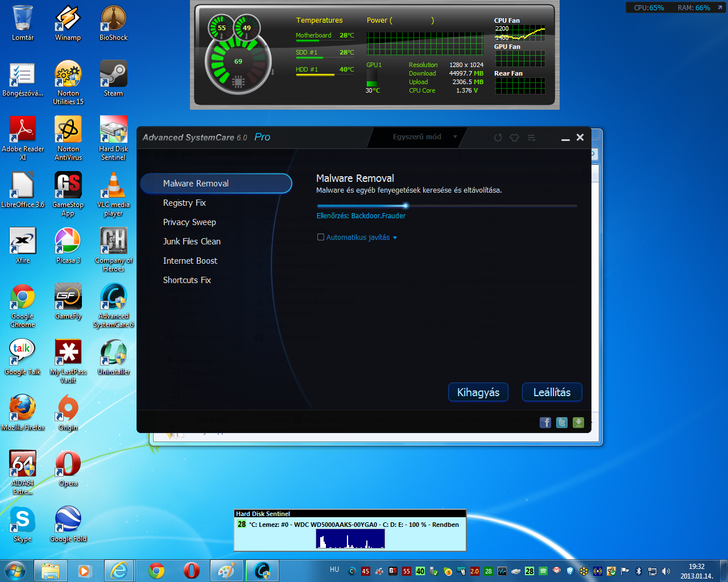Open the GameStop App shortcut

tap(68, 194)
